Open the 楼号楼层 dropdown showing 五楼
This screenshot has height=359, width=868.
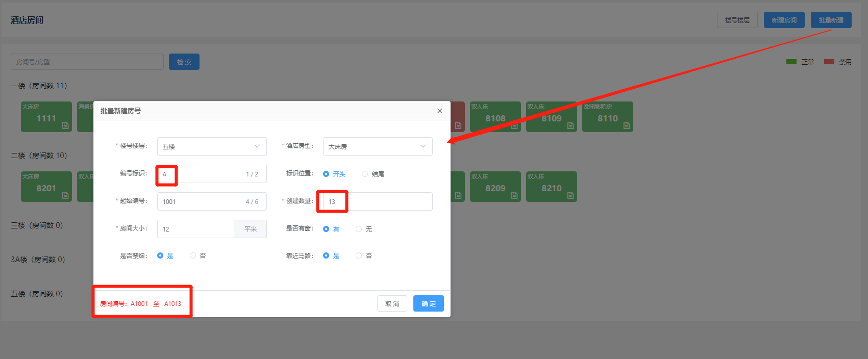tap(211, 146)
